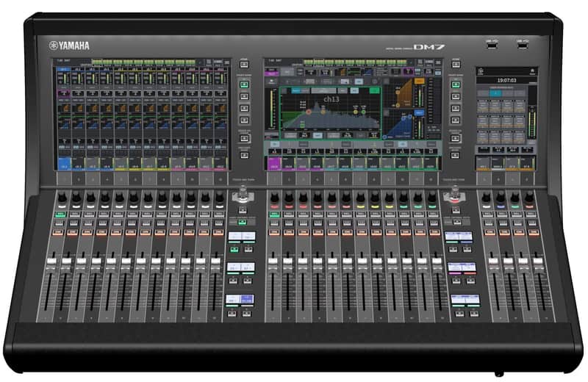Click the leftmost channel encoder knob
The height and width of the screenshot is (382, 588).
pyautogui.click(x=62, y=198)
